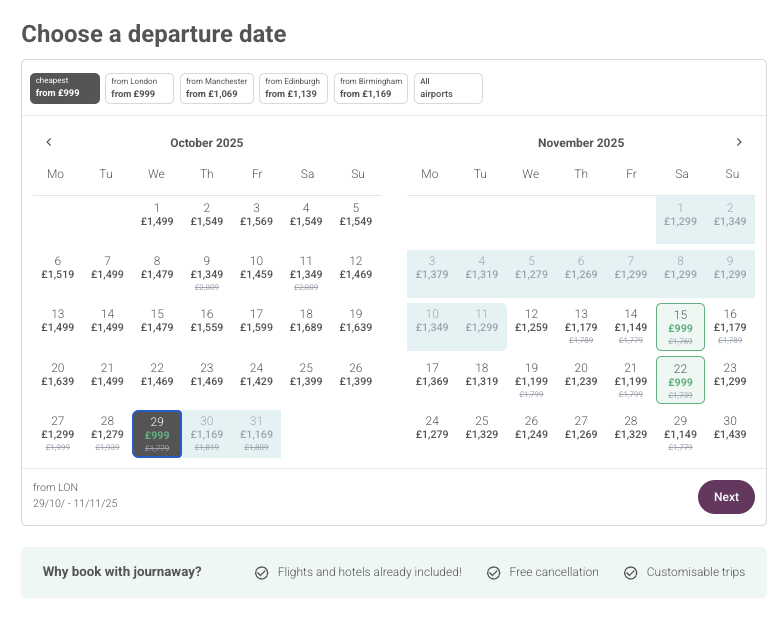Open the All airports selector
780x618 pixels.
pos(448,88)
